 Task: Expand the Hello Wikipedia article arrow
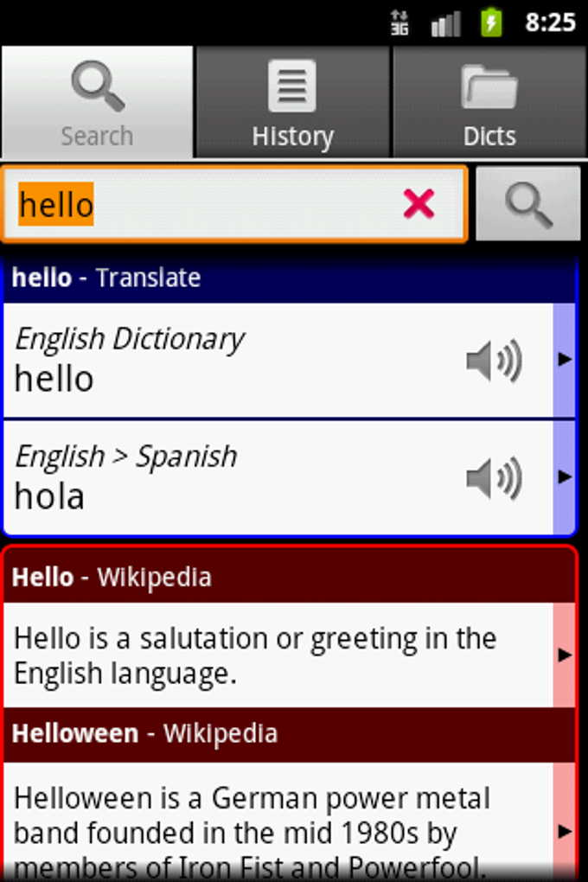564,655
